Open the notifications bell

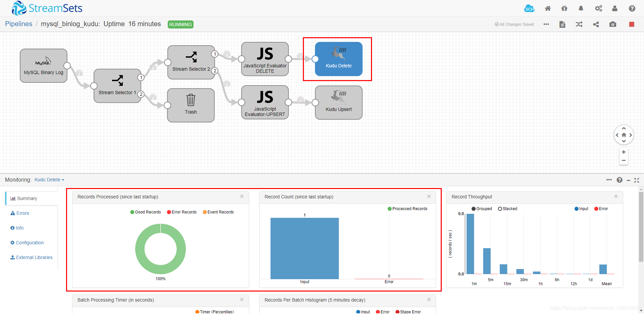pyautogui.click(x=581, y=8)
